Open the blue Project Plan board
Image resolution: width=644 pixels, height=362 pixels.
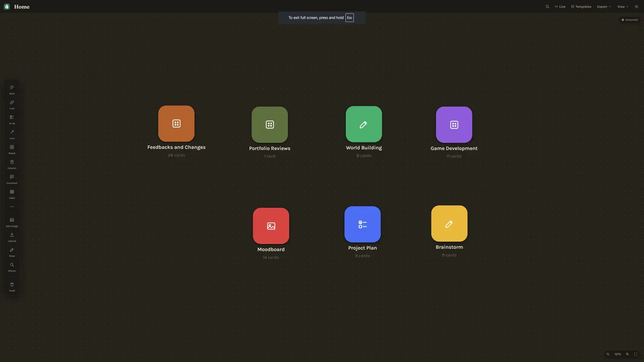pos(363,224)
